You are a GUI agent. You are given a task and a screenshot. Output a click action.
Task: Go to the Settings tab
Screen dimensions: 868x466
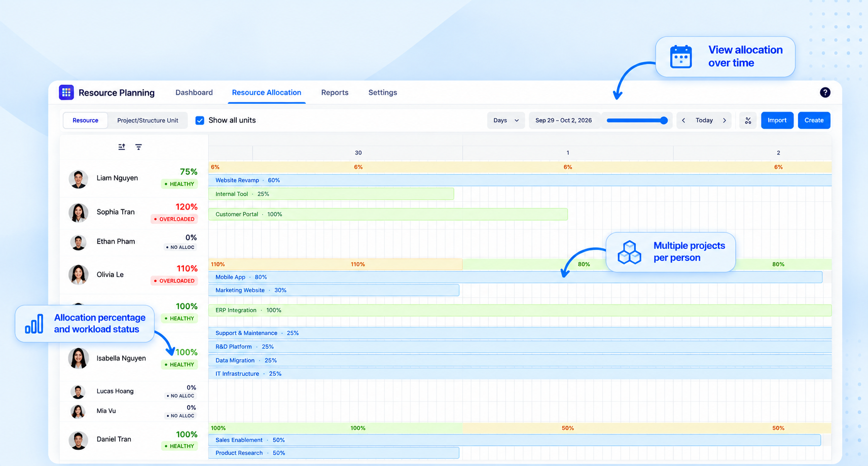(x=383, y=92)
